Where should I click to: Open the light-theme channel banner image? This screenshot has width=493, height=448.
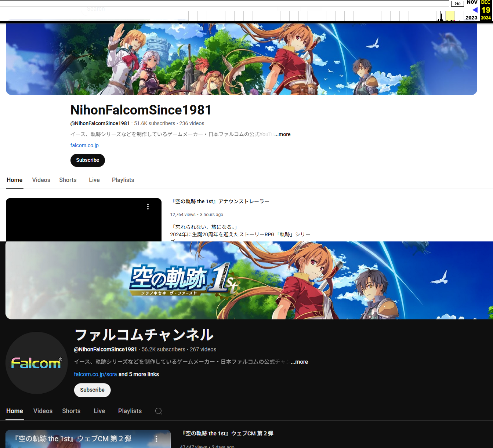(242, 59)
